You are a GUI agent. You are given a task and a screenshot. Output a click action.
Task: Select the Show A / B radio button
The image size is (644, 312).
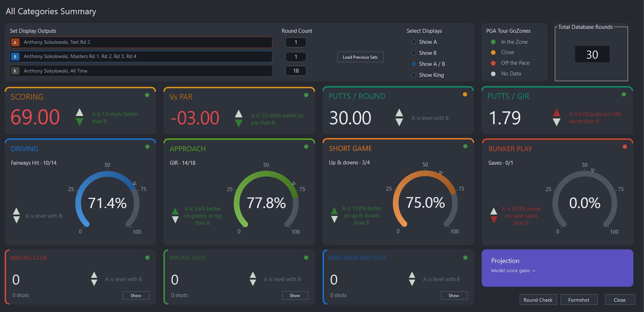pyautogui.click(x=414, y=64)
